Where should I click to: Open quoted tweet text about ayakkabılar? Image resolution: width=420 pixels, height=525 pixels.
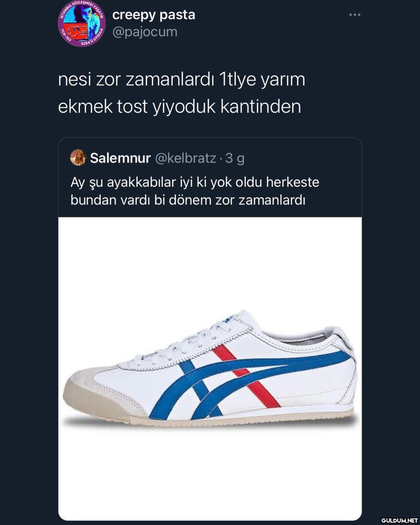(x=195, y=191)
